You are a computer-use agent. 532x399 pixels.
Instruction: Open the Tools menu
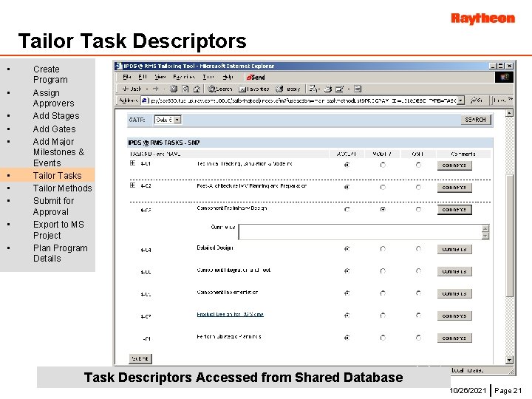click(208, 77)
